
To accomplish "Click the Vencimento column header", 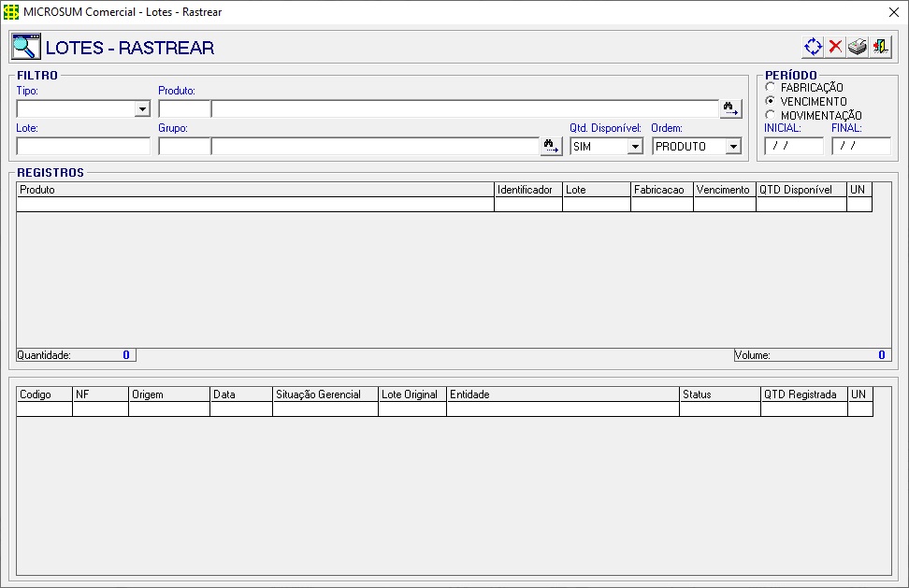I will click(725, 190).
